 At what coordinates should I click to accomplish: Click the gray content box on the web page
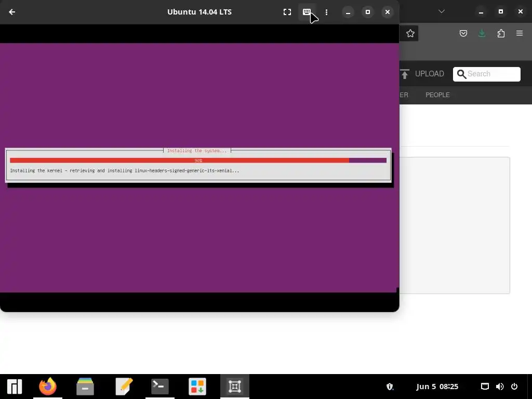pyautogui.click(x=455, y=225)
